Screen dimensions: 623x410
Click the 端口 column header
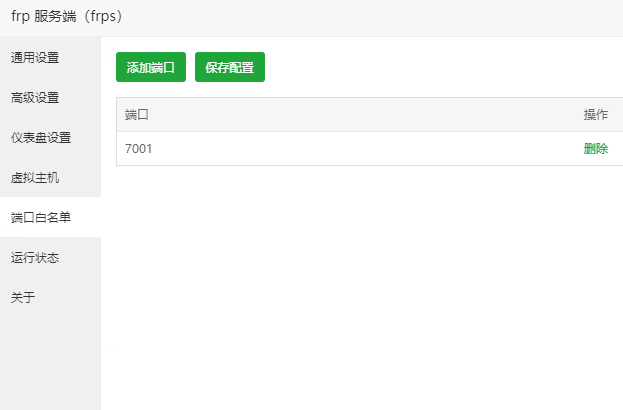click(x=137, y=115)
